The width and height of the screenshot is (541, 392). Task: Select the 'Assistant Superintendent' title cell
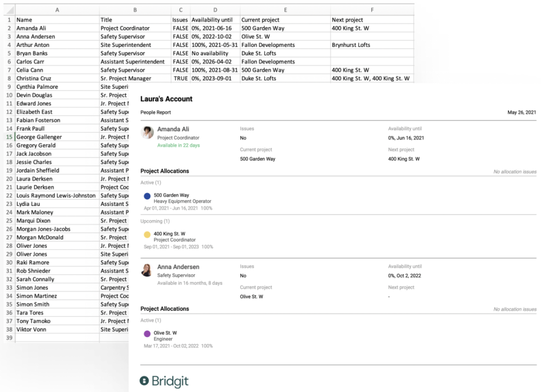point(135,62)
